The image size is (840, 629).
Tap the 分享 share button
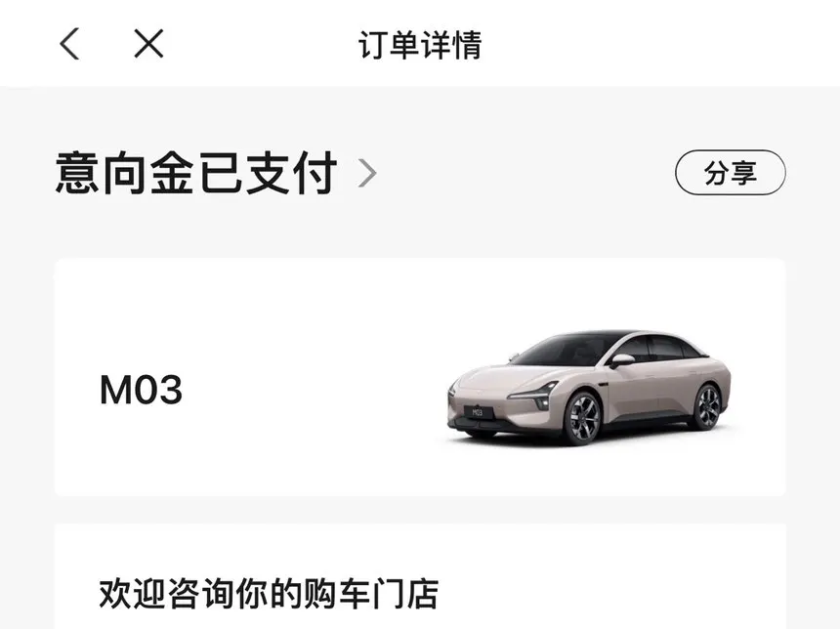(731, 173)
